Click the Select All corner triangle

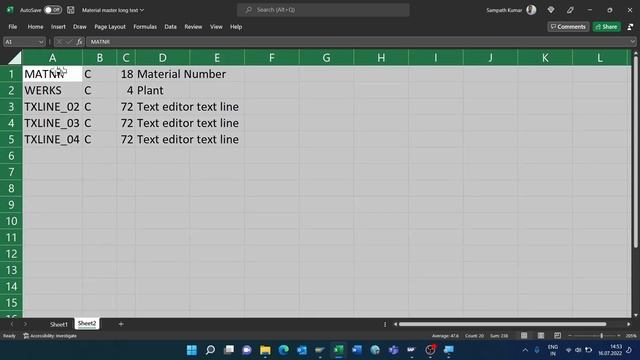(15, 58)
